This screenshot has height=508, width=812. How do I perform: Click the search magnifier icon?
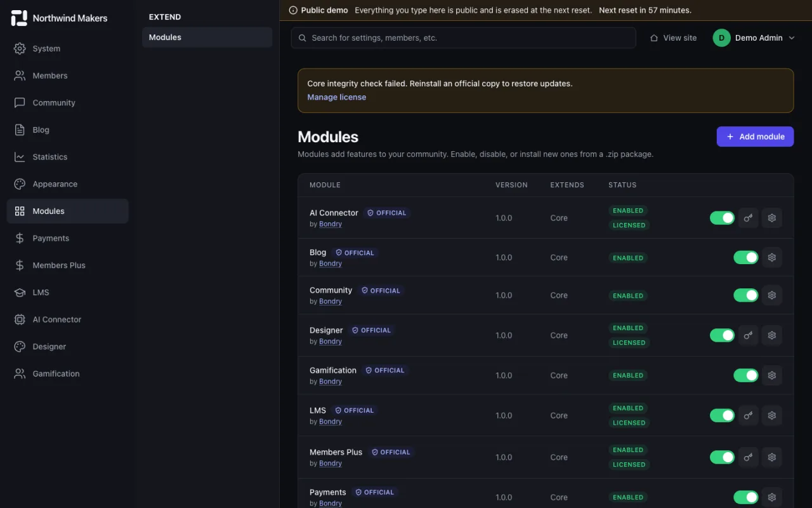click(x=303, y=38)
